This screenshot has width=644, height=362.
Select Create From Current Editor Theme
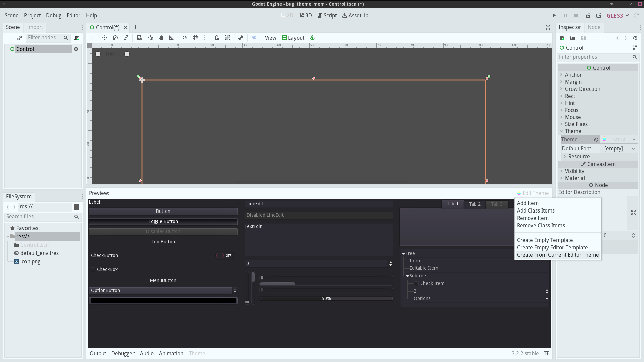pyautogui.click(x=558, y=255)
